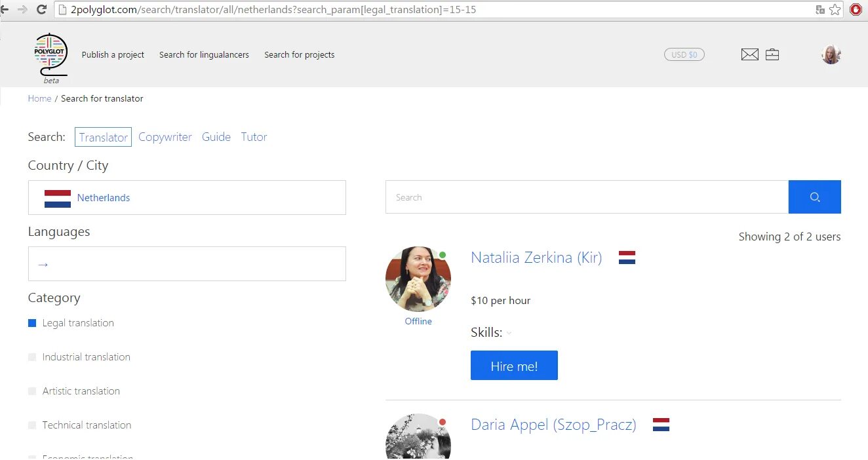Switch to the Tutor search tab
The width and height of the screenshot is (868, 460).
coord(254,137)
